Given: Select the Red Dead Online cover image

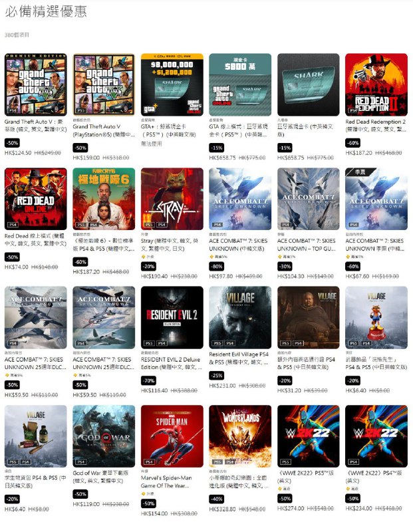Looking at the screenshot, I should point(36,199).
